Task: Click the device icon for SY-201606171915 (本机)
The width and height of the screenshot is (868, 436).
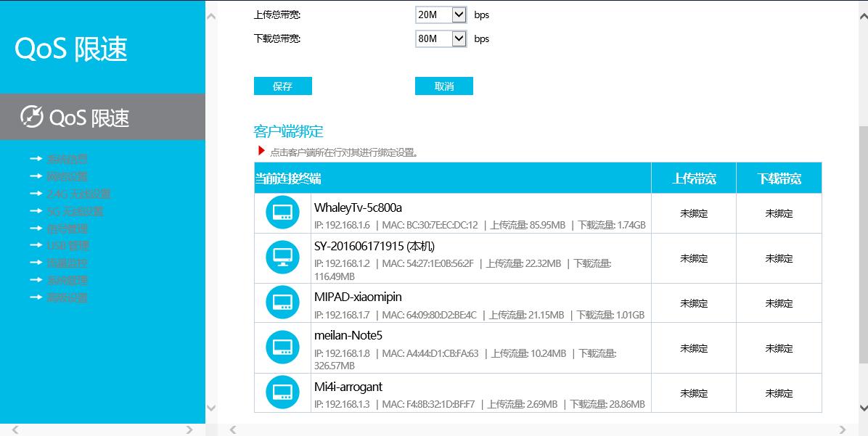Action: 282,258
